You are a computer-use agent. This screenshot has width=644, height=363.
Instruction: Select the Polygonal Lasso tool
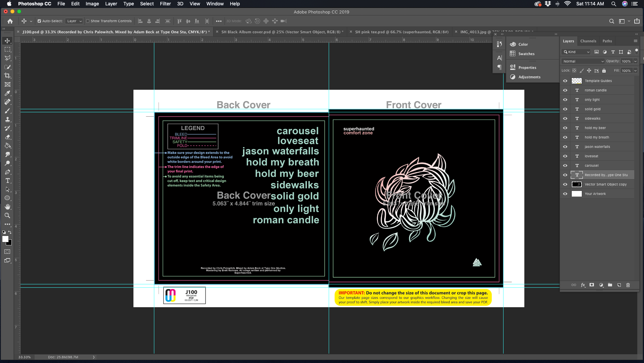point(7,58)
